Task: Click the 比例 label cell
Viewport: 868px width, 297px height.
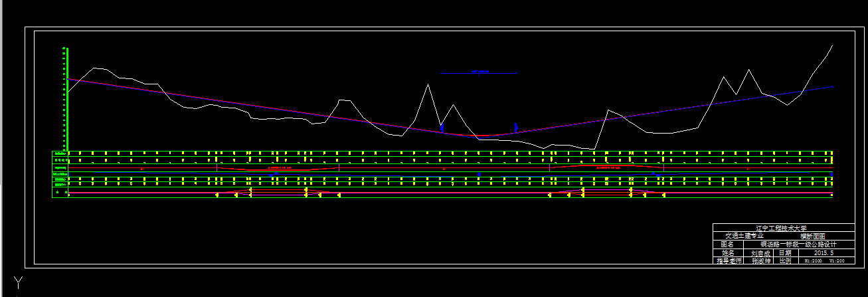Action: (785, 261)
